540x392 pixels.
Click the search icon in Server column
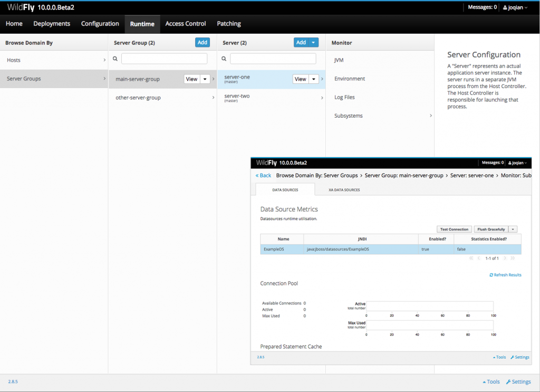(x=224, y=59)
